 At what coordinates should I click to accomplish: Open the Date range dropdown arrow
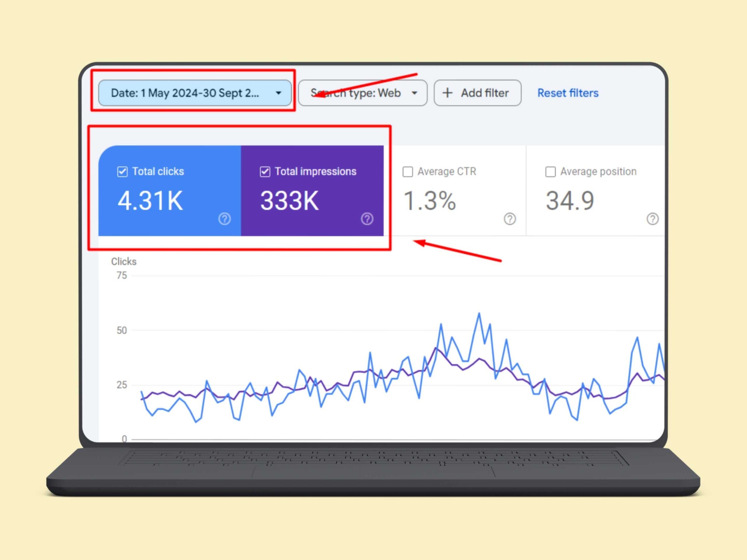(x=279, y=93)
